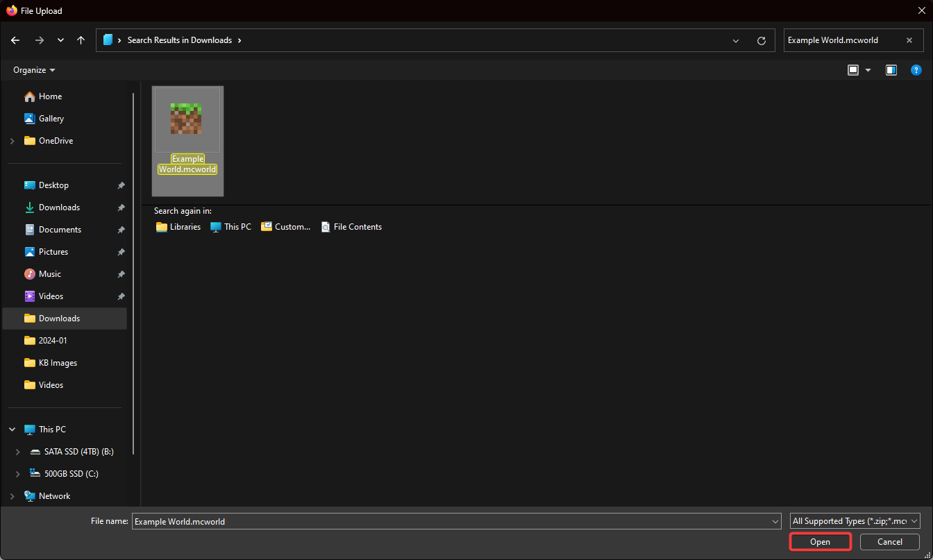Expand the OneDrive tree node
The image size is (933, 560).
pyautogui.click(x=12, y=141)
